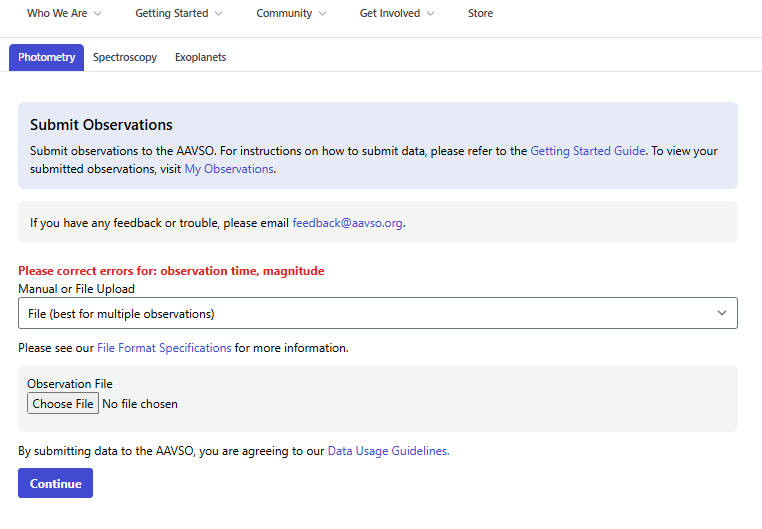Open the Data Usage Guidelines link
Viewport: 762px width, 529px height.
[388, 451]
